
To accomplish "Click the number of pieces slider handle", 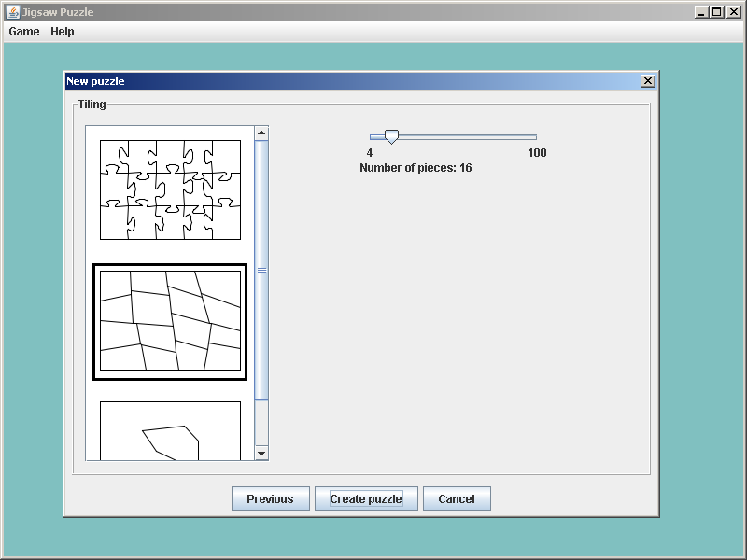I will pyautogui.click(x=391, y=137).
